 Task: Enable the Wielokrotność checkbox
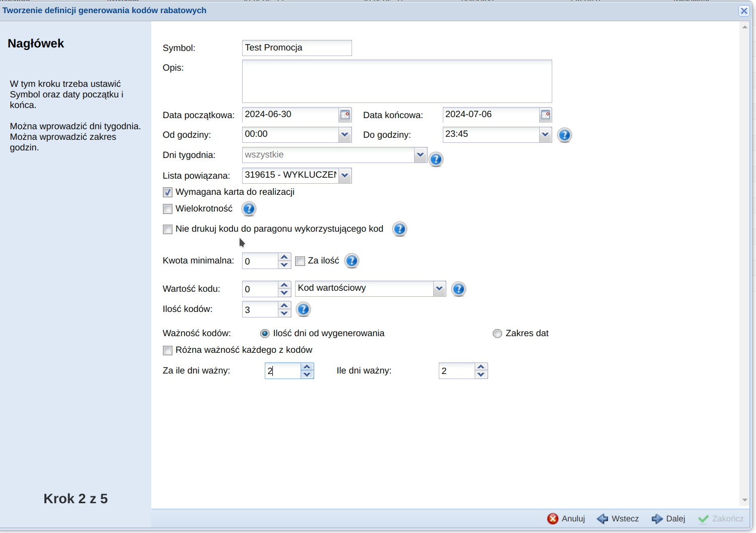[x=168, y=209]
